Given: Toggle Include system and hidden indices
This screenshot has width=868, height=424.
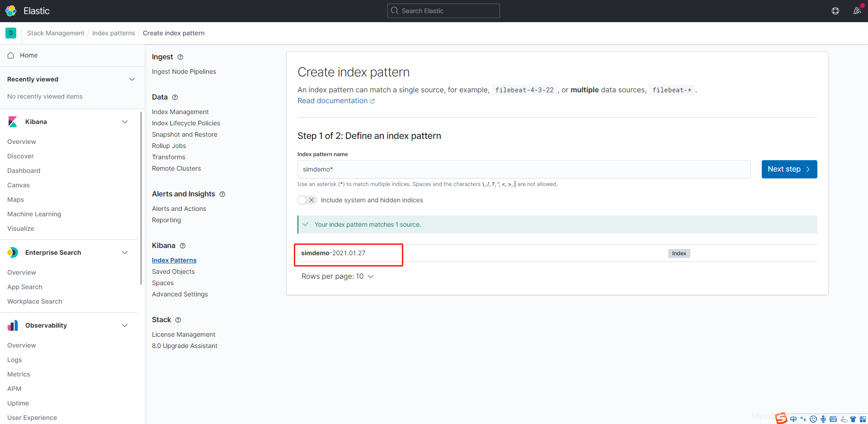Looking at the screenshot, I should click(307, 200).
